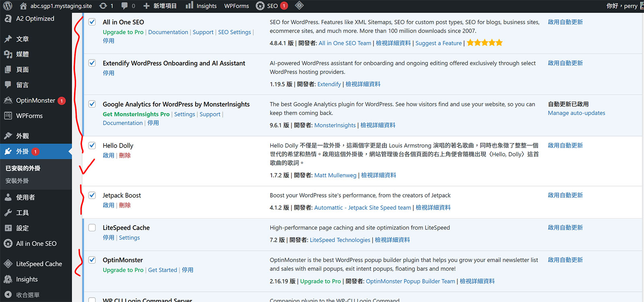Viewport: 644px width, 302px height.
Task: Click the SEO notification badge in admin bar
Action: point(284,6)
